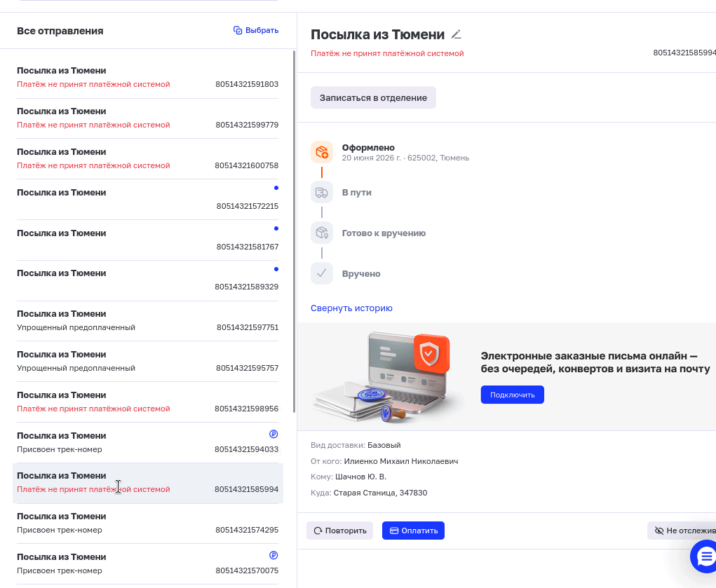Open the chat support bubble icon
Screen dimensions: 716x588
(705, 556)
